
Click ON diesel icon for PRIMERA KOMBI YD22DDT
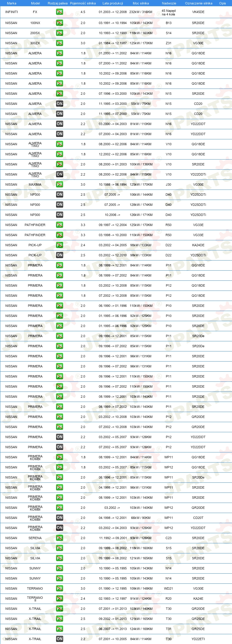click(60, 528)
